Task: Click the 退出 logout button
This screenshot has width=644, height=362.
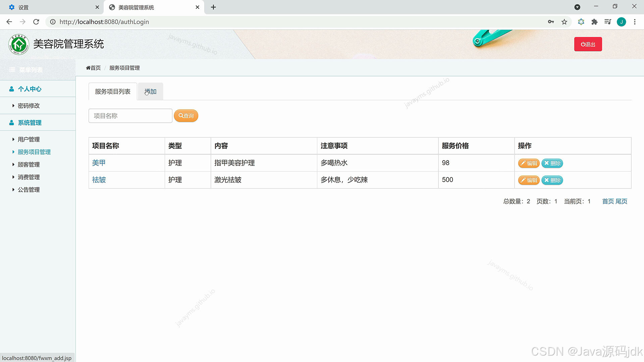Action: [x=588, y=44]
